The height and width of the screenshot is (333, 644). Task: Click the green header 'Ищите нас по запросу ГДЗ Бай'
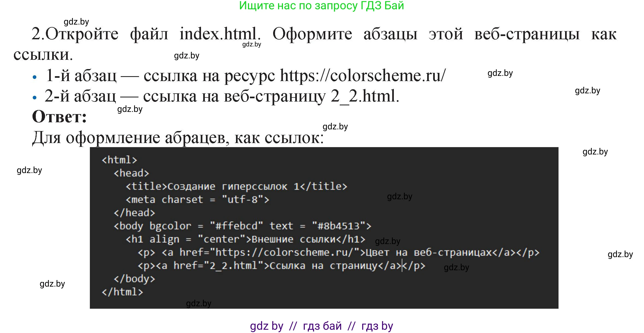(x=321, y=6)
